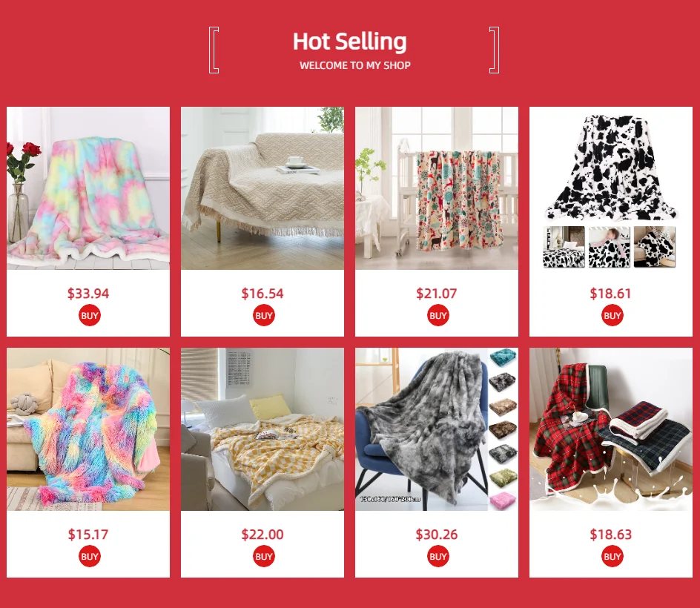The image size is (700, 608).
Task: Open the beige sofa cover product image
Action: click(262, 188)
